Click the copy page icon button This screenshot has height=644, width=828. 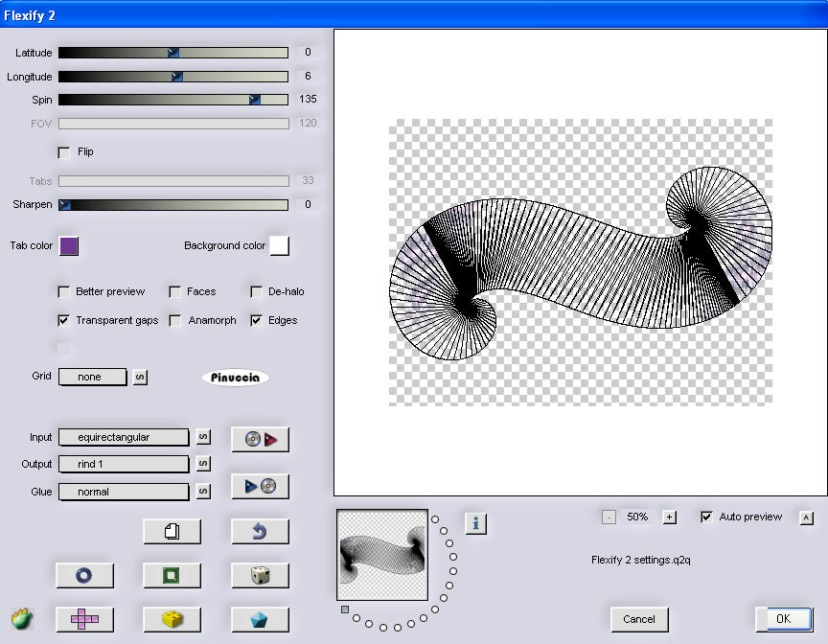pyautogui.click(x=172, y=531)
